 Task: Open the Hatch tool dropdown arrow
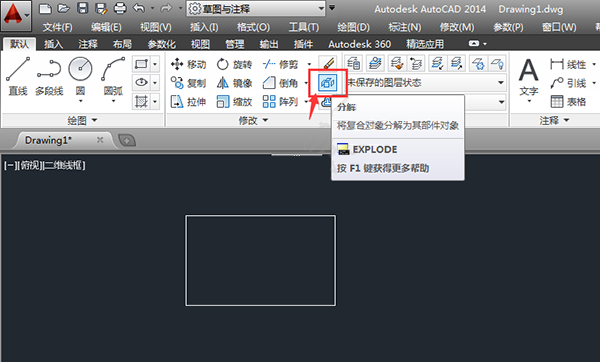click(x=155, y=101)
